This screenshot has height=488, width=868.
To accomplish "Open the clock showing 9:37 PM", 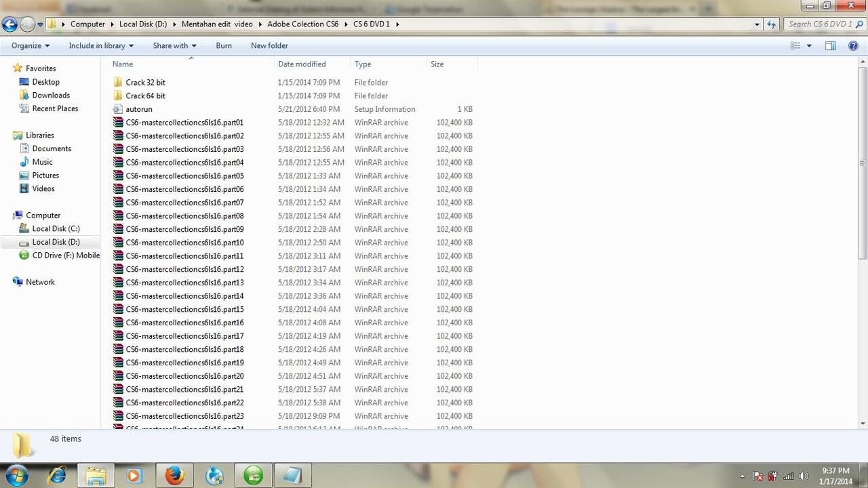I will (x=835, y=476).
